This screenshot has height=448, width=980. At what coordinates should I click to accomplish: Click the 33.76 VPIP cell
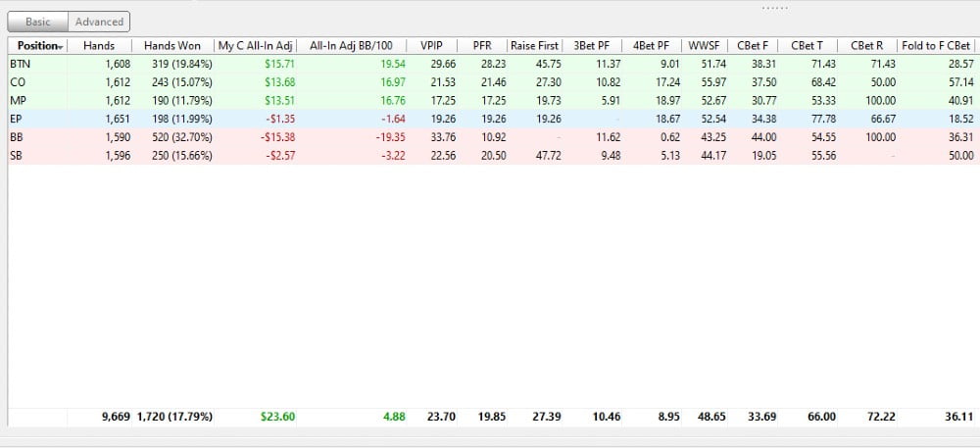(x=443, y=137)
